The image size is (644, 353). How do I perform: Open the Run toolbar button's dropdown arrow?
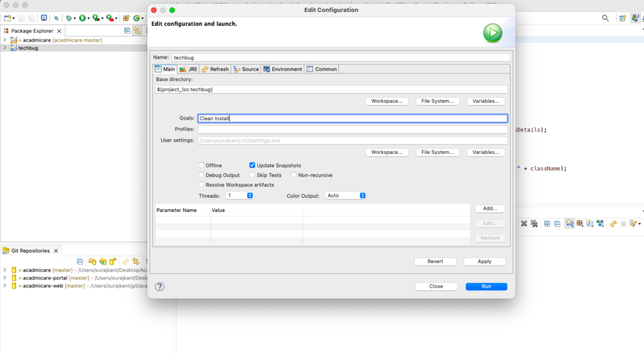[x=88, y=18]
